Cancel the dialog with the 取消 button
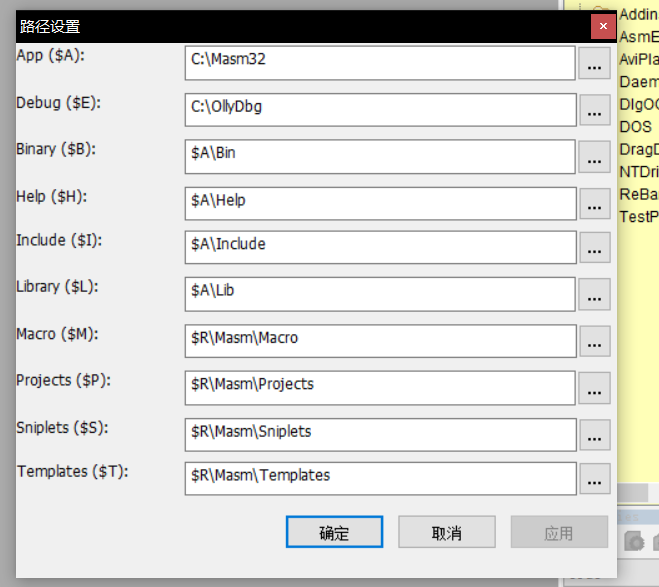Viewport: 659px width, 587px height. click(447, 533)
